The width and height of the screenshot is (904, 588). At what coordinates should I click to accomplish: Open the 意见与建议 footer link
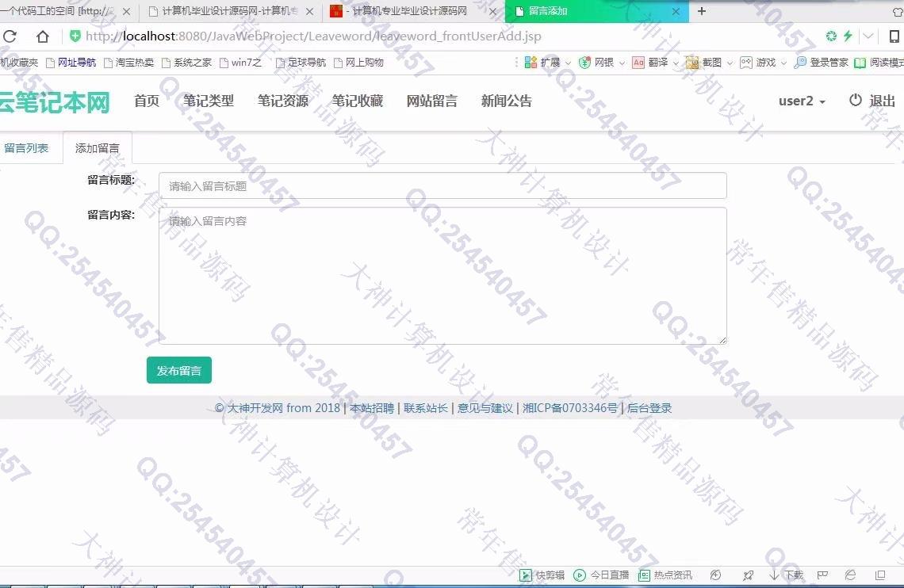pyautogui.click(x=485, y=408)
